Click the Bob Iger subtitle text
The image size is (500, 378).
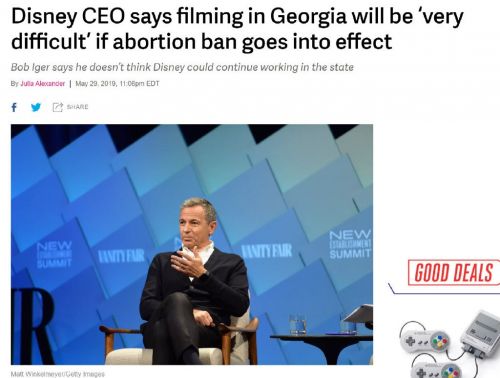[x=182, y=67]
